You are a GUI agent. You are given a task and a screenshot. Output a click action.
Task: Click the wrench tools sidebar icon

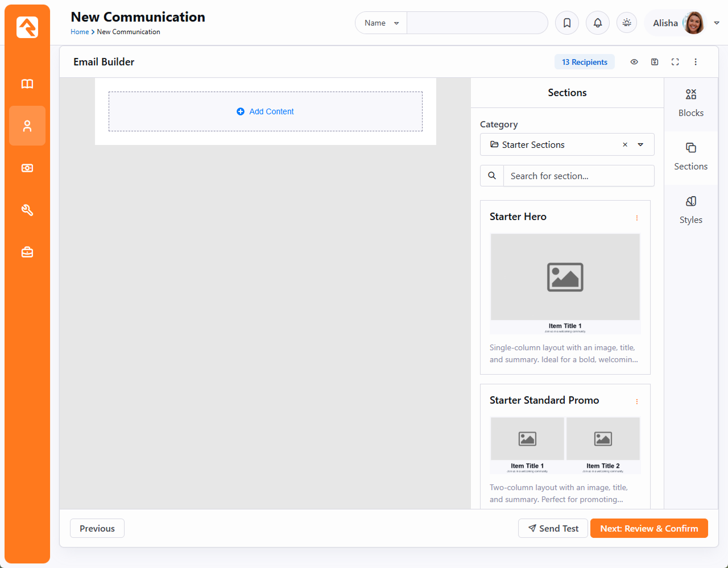27,210
